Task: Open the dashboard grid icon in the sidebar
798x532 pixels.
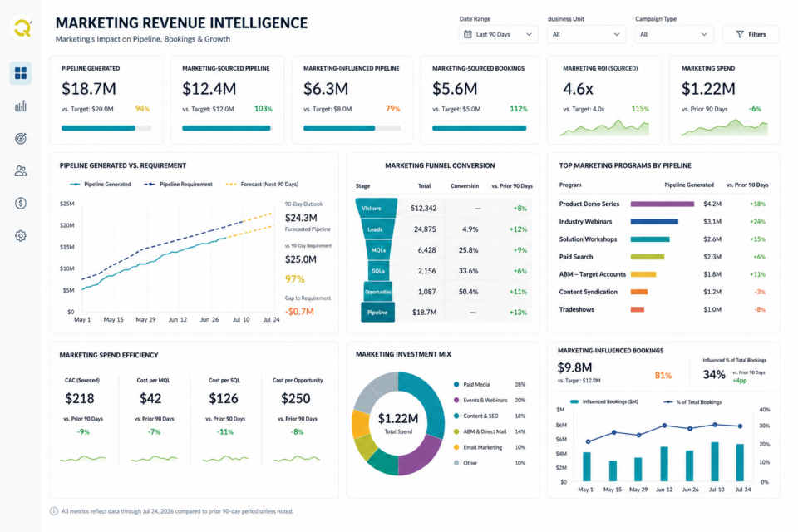Action: [x=20, y=73]
